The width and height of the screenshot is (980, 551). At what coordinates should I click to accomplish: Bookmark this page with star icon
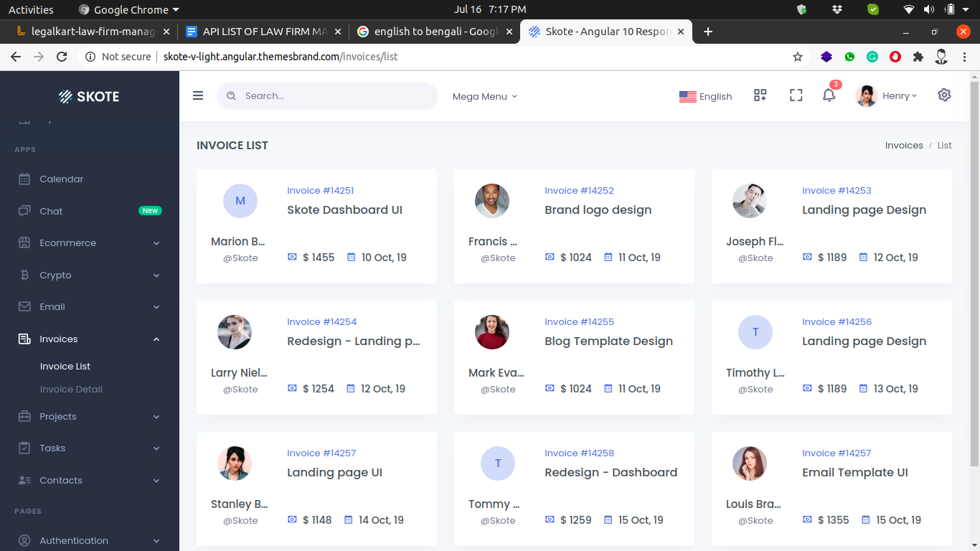point(797,57)
